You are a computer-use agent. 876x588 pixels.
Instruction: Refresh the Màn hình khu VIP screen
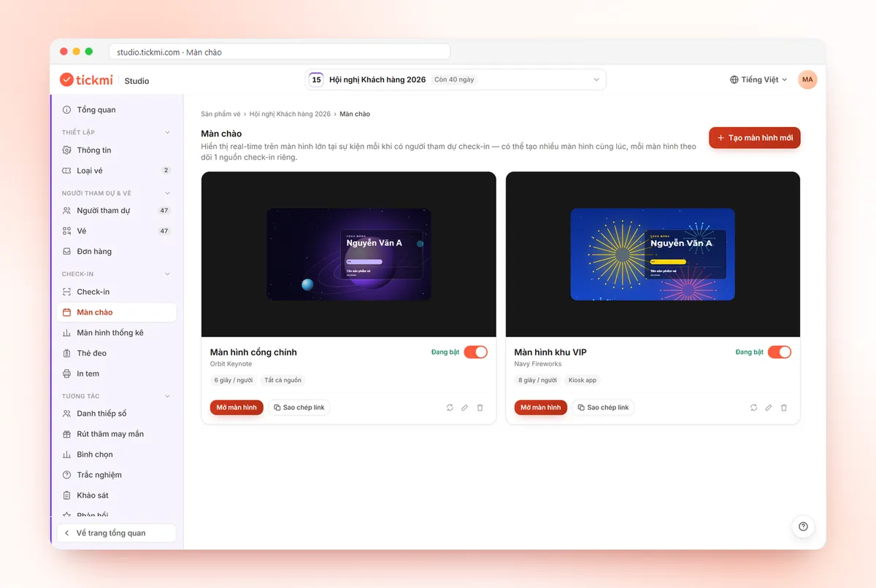(753, 408)
